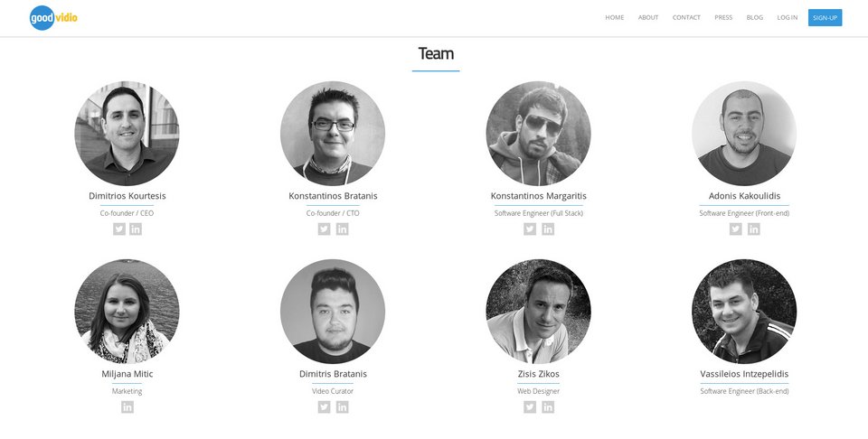
Task: Click Konstantinos Bratanis's Twitter icon
Action: click(325, 229)
